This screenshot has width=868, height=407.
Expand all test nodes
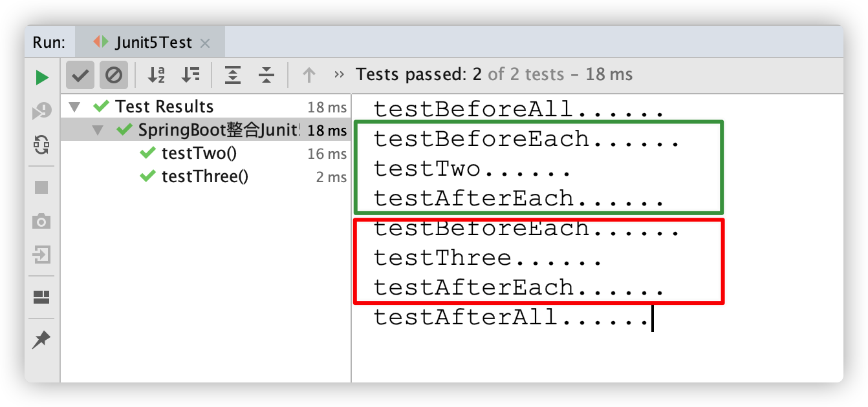tap(233, 76)
